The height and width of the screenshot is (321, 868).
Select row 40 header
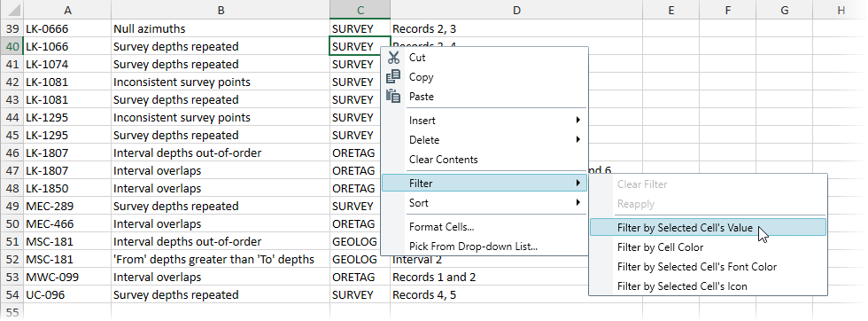11,47
